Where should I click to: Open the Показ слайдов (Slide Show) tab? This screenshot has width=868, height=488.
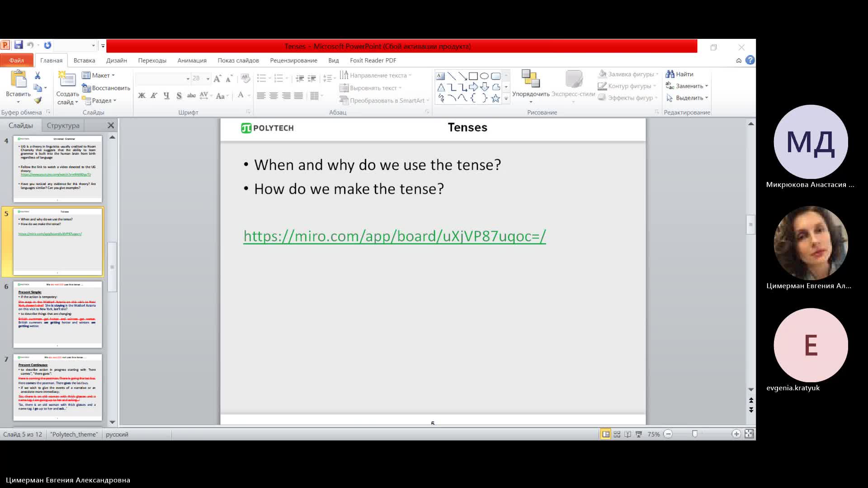[x=238, y=60]
